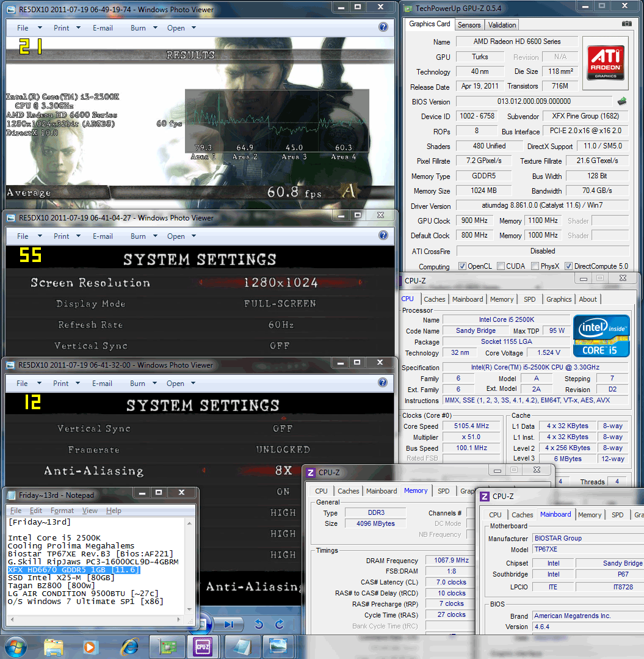Expand Burn menu in 06-41-04-27 Photo Viewer
This screenshot has width=644, height=659.
143,236
